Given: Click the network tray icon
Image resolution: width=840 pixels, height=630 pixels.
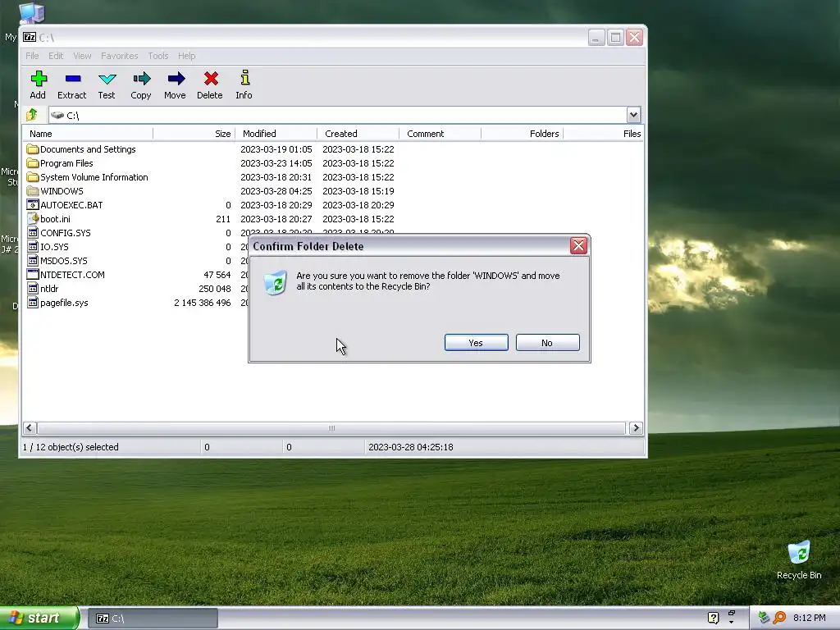Looking at the screenshot, I should pos(764,618).
